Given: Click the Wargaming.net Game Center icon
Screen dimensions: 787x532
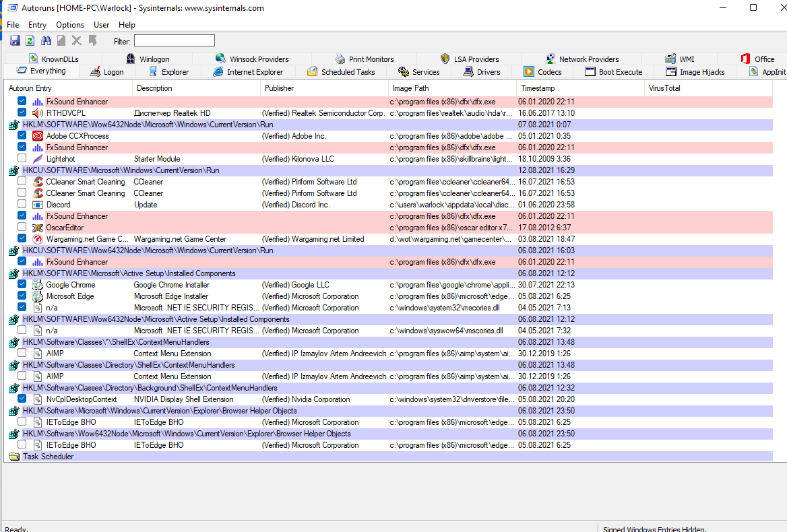Looking at the screenshot, I should (38, 239).
